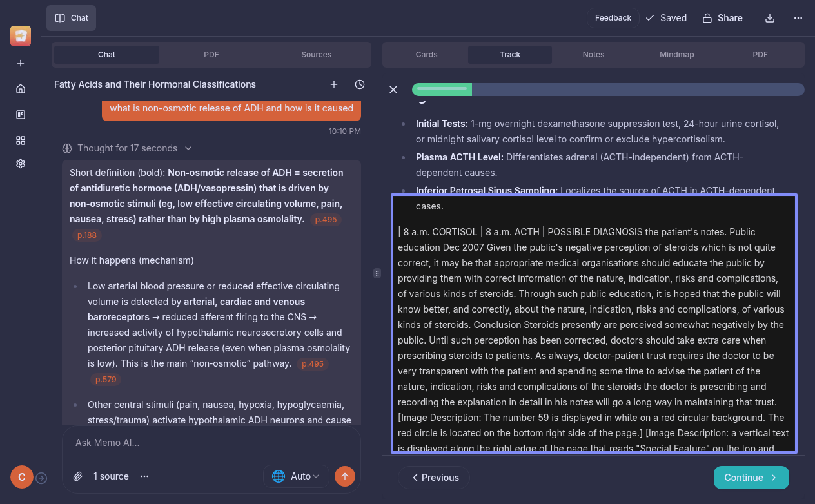Viewport: 815px width, 504px height.
Task: Open the board icon in sidebar
Action: pos(21,115)
